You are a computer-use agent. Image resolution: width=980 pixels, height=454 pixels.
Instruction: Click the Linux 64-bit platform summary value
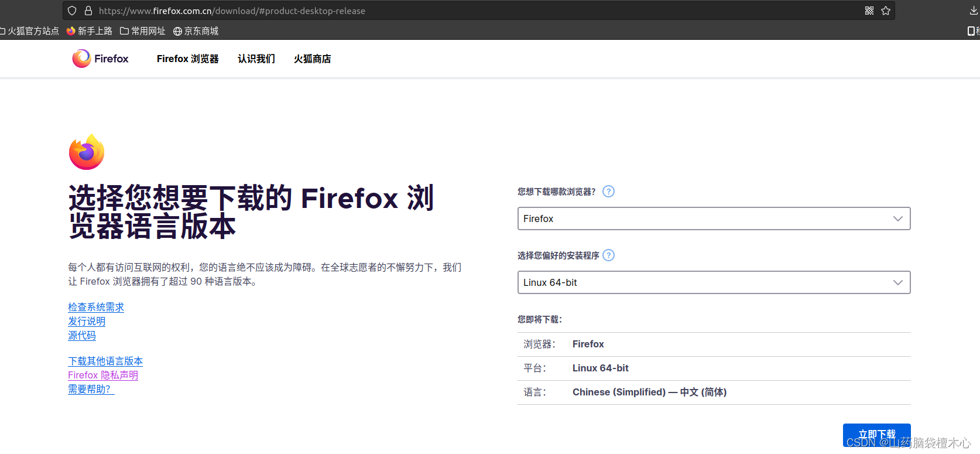[601, 368]
